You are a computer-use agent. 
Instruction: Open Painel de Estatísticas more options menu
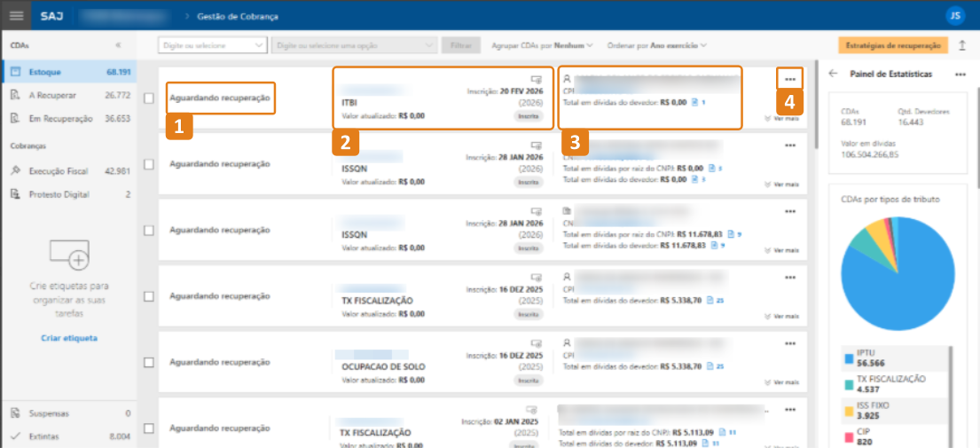[x=960, y=75]
